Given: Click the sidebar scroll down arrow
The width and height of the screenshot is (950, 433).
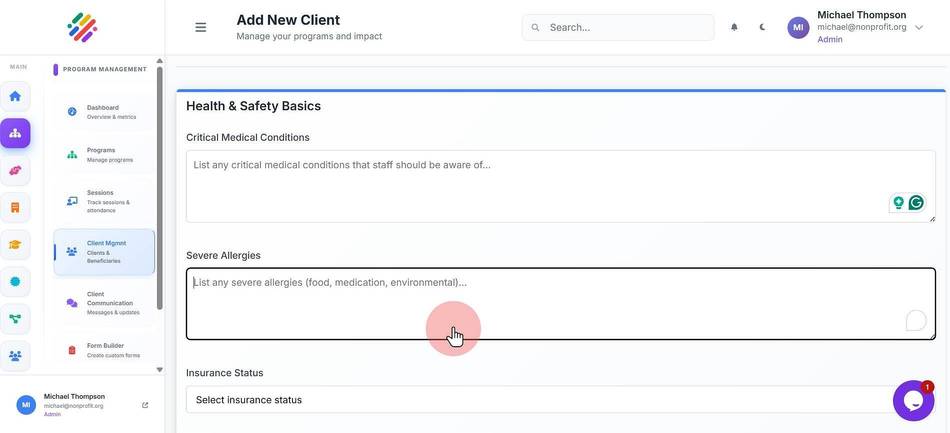Looking at the screenshot, I should coord(159,369).
